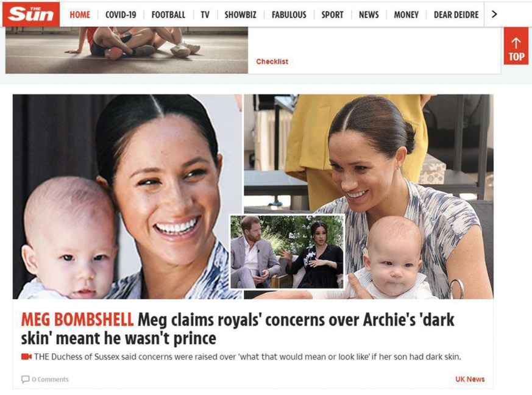
Task: Go to the MONEY section
Action: [x=406, y=15]
